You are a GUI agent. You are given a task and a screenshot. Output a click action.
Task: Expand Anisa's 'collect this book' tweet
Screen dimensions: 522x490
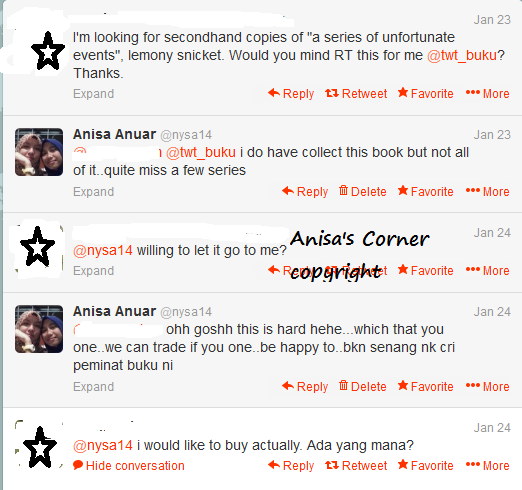(94, 192)
